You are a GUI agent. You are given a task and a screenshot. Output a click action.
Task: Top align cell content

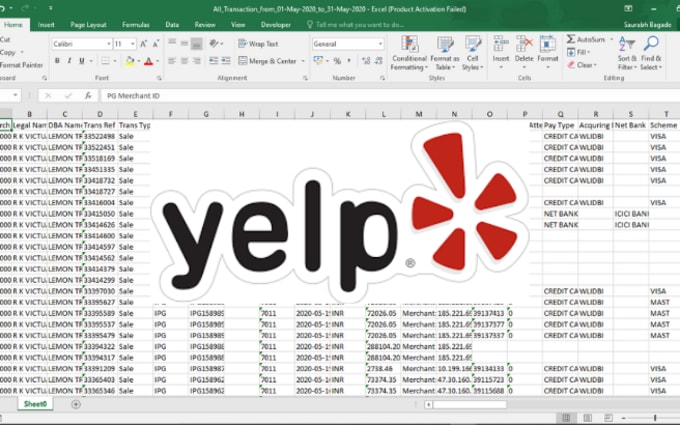pyautogui.click(x=172, y=43)
